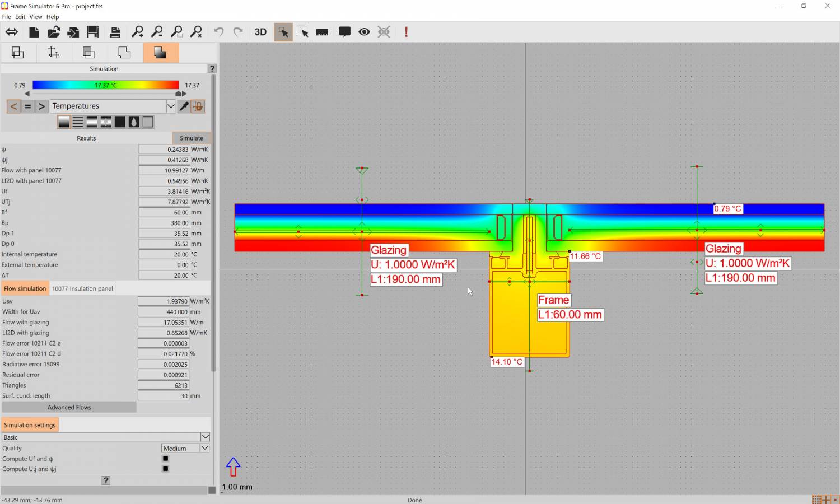Switch to 3D view
This screenshot has width=840, height=504.
[x=260, y=32]
